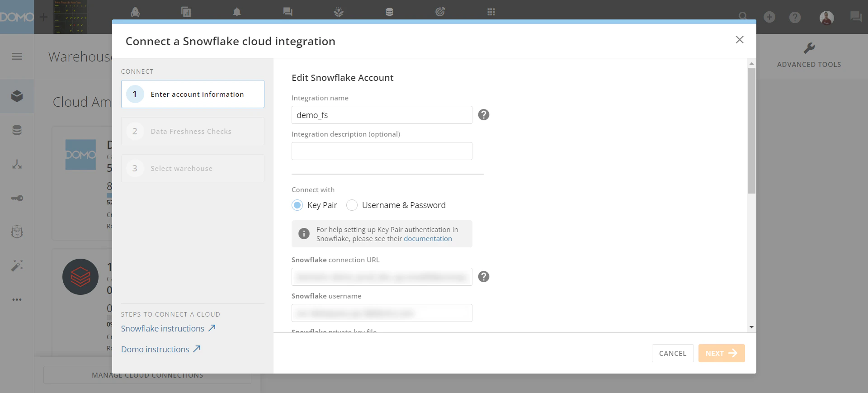Select the warehouse cube icon in sidebar
Screen dimensions: 868x393
point(17,96)
